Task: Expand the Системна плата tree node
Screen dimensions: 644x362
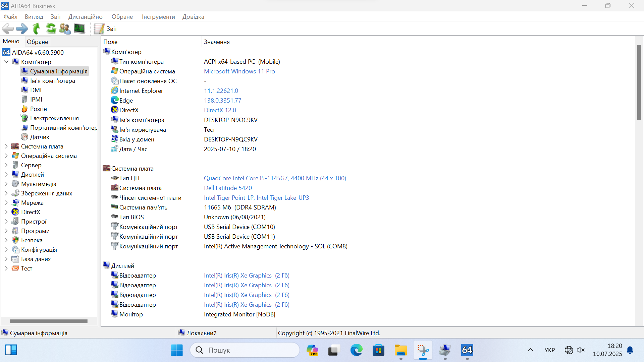Action: click(x=6, y=146)
